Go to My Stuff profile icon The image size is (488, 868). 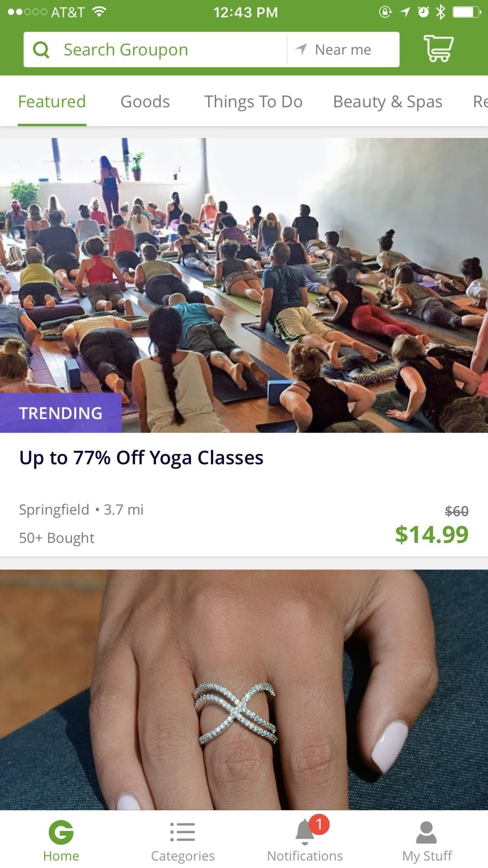pos(426,832)
